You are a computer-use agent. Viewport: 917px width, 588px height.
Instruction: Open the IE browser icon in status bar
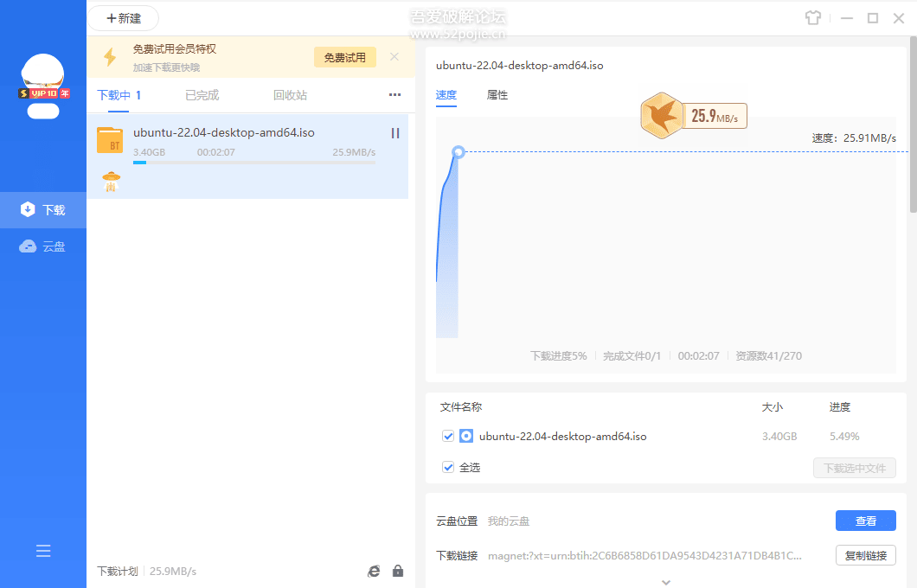click(374, 571)
